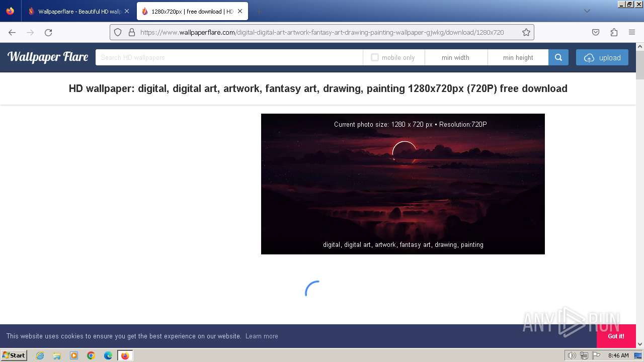This screenshot has width=644, height=362.
Task: Click the upload button
Action: pos(602,57)
